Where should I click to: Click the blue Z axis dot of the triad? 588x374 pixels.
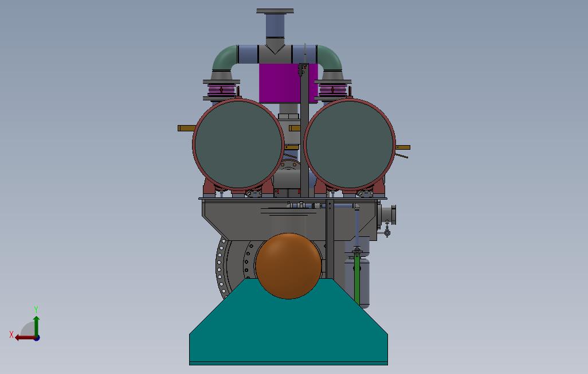coord(37,338)
